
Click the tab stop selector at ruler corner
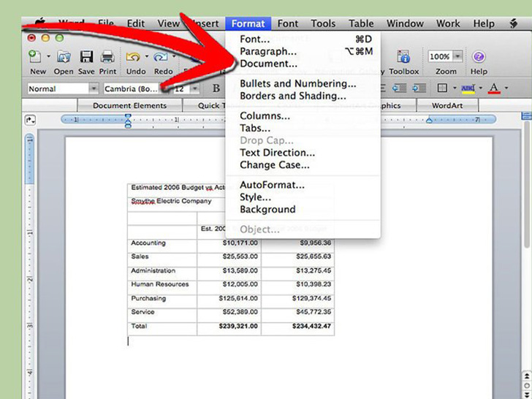click(x=30, y=120)
